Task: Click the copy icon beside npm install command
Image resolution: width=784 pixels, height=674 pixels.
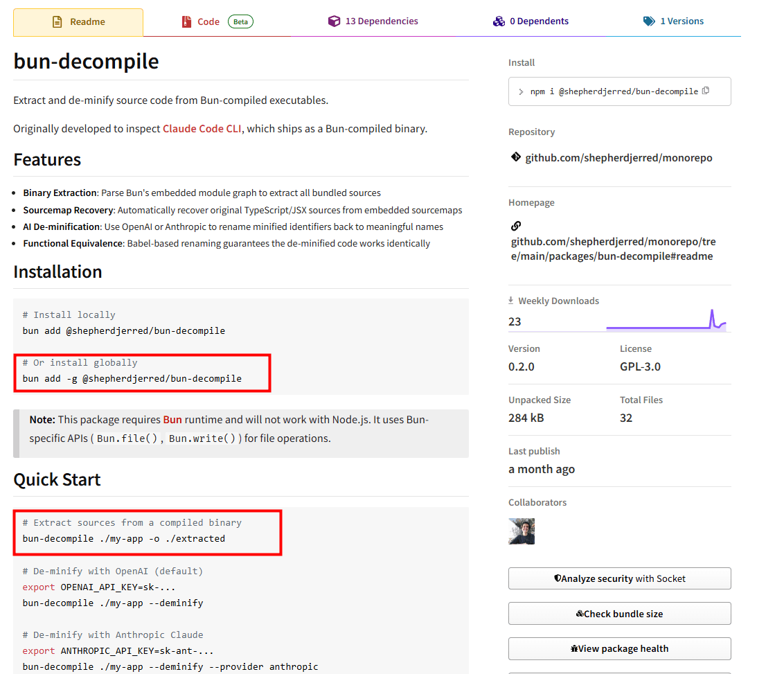Action: tap(706, 91)
